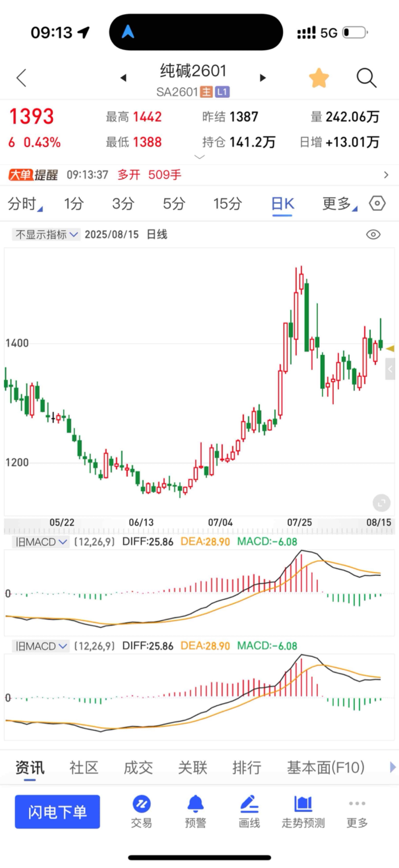Switch to the 5分 chart tab

pos(174,204)
